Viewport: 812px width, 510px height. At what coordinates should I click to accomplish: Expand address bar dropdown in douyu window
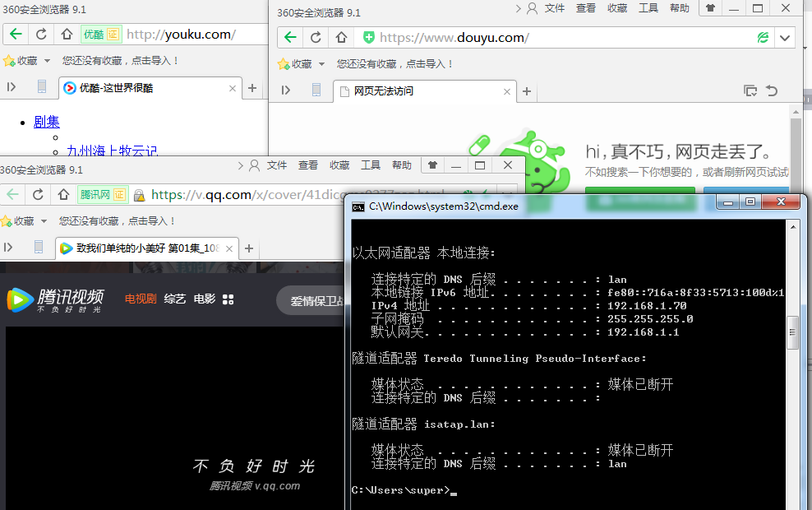click(x=785, y=37)
